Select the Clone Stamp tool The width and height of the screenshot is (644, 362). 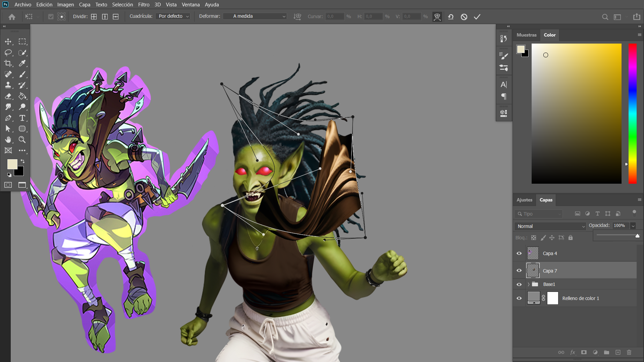(8, 85)
